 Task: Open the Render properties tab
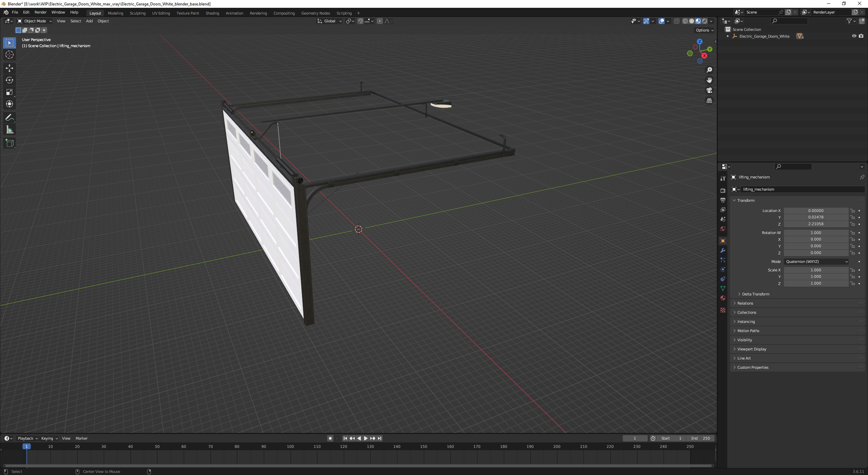point(723,190)
